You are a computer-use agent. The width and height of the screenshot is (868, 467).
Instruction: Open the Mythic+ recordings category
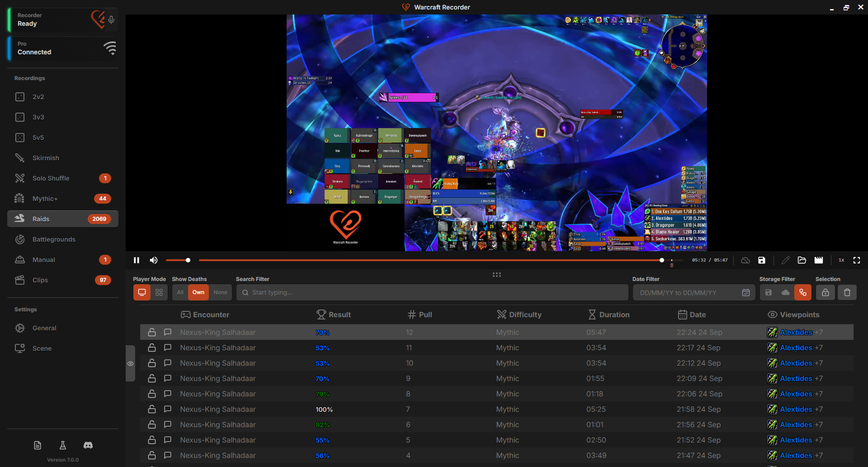63,199
